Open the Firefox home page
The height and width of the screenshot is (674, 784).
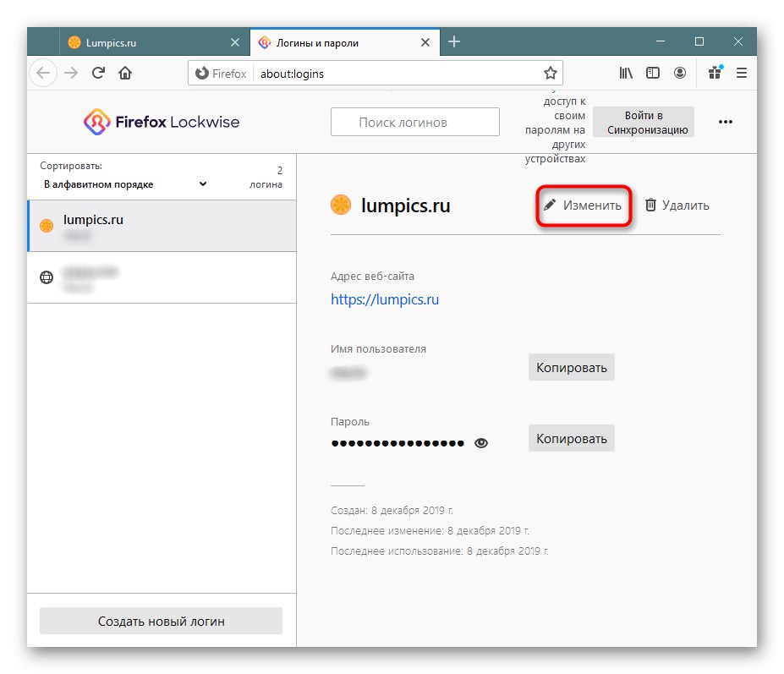point(125,73)
